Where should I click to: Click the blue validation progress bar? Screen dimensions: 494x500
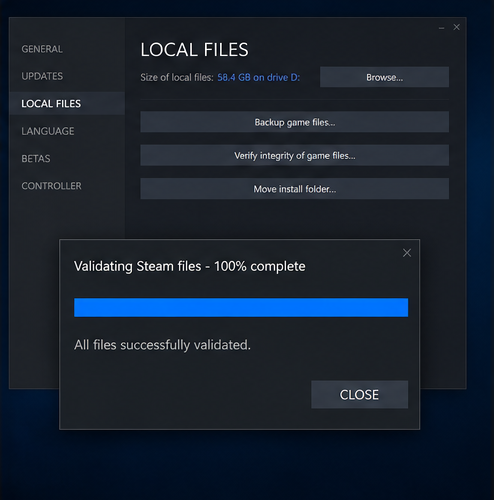click(241, 307)
